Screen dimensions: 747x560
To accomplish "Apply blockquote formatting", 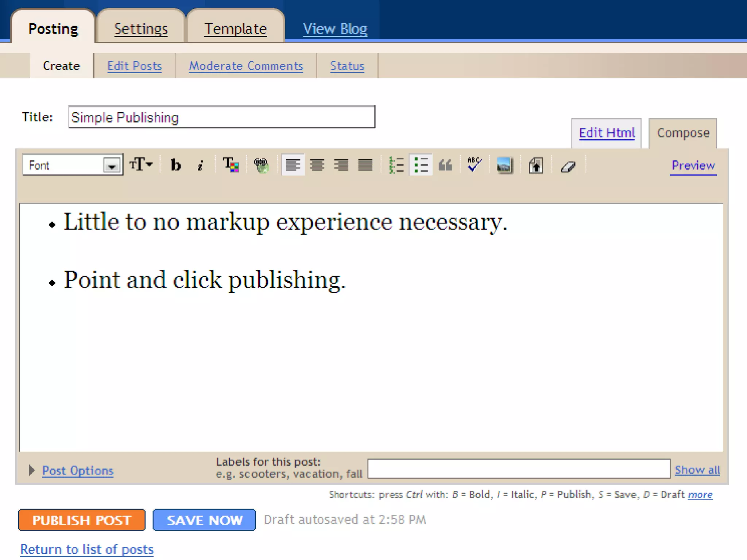I will point(445,165).
